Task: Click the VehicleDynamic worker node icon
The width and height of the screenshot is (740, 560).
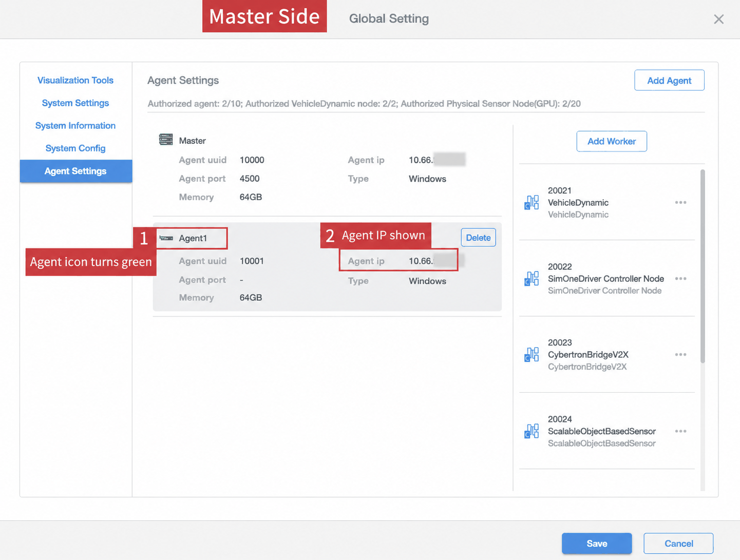Action: [x=532, y=202]
